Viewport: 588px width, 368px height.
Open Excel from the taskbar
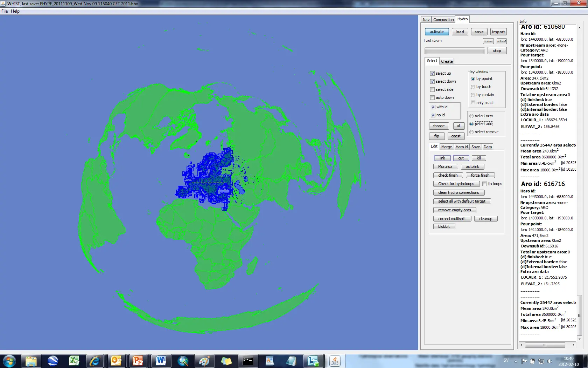tap(74, 361)
